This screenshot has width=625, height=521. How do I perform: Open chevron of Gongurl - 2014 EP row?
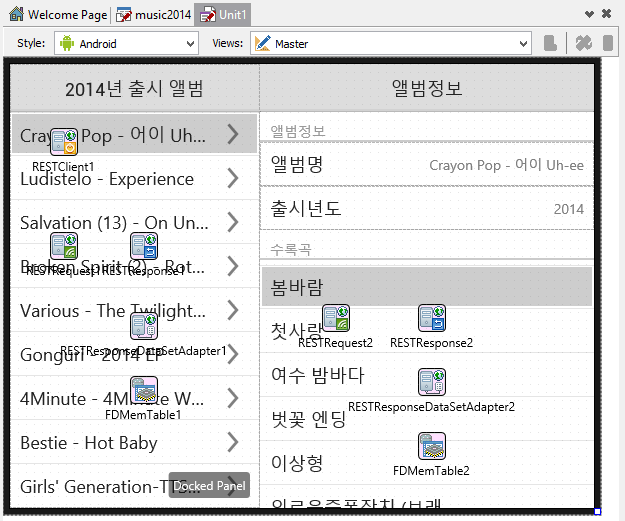coord(233,354)
